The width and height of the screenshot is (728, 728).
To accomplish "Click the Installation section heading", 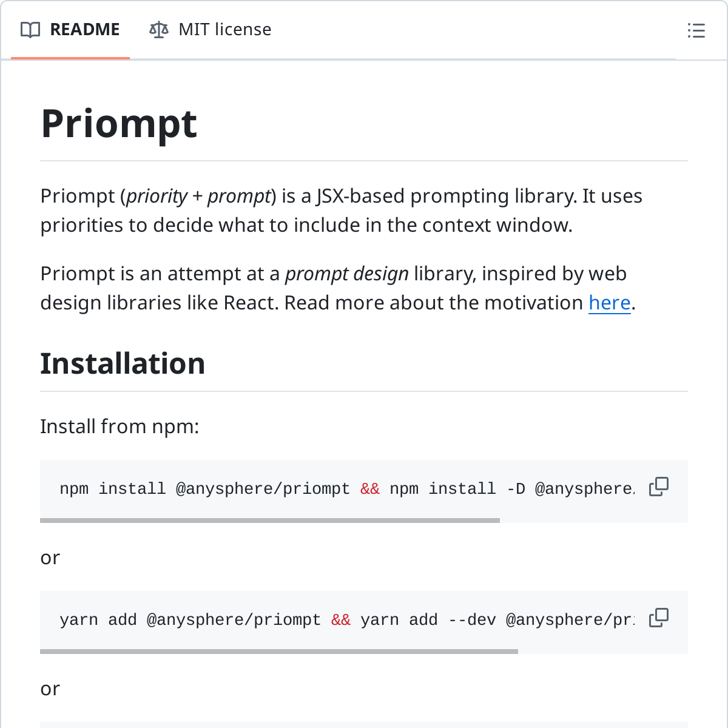I will click(123, 363).
